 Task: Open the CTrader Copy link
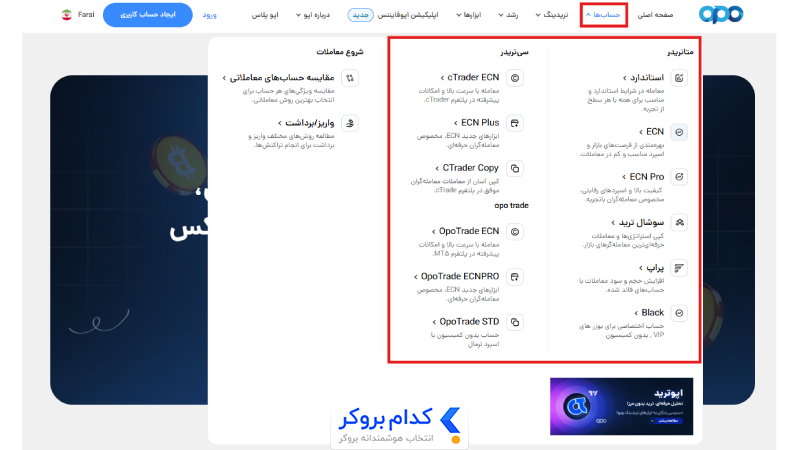(x=467, y=168)
